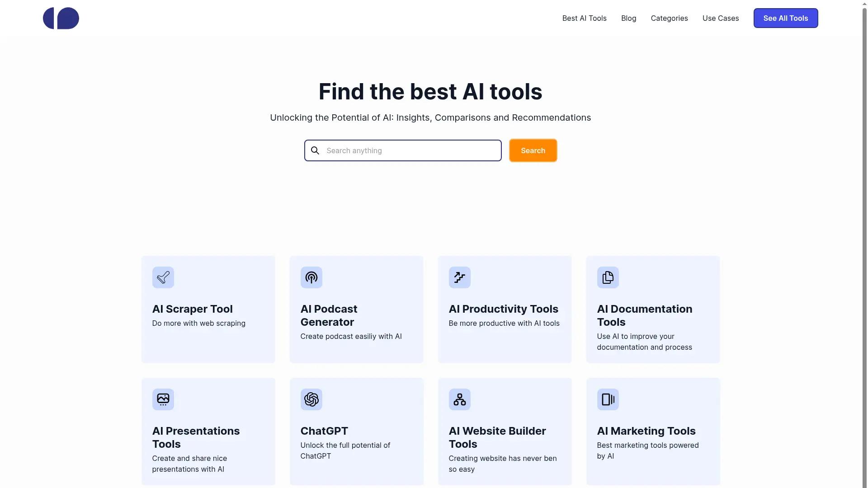
Task: Open Use Cases in the navigation
Action: [x=720, y=19]
